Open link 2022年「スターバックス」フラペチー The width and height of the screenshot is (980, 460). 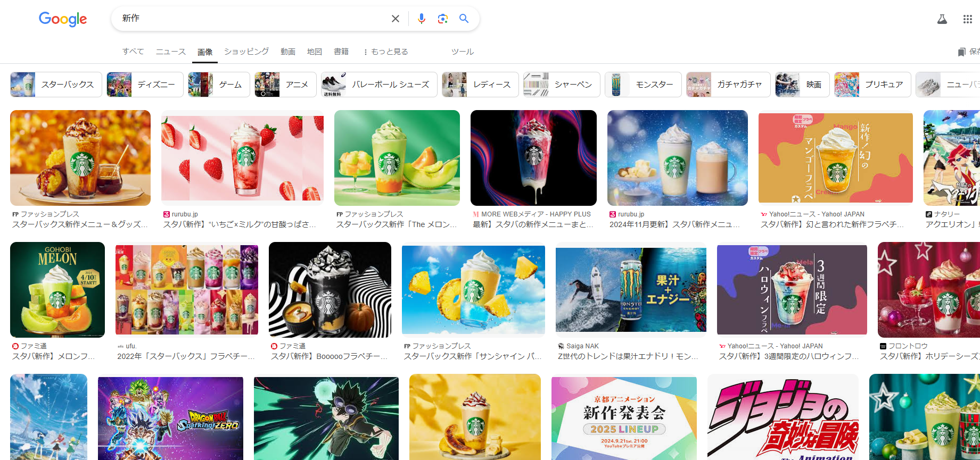pyautogui.click(x=186, y=356)
